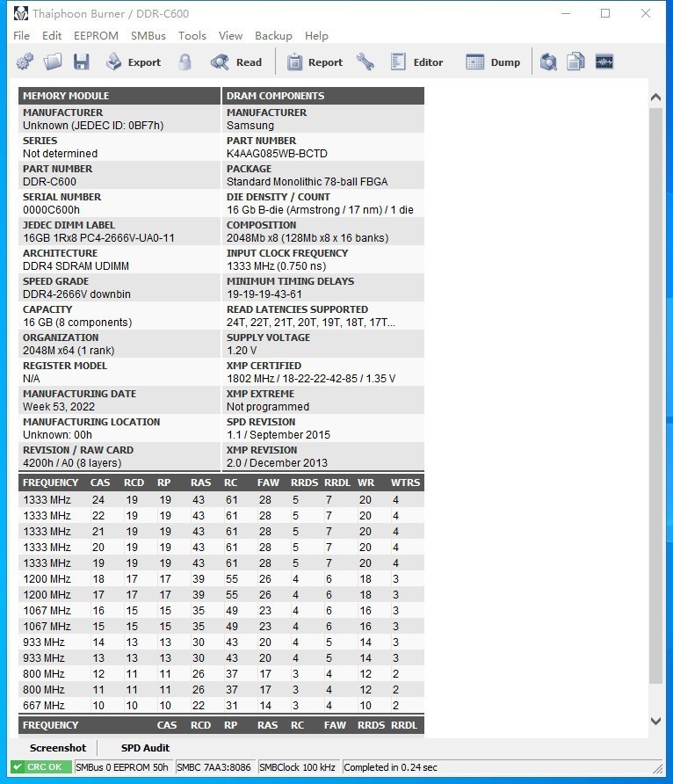Open the Report view from the toolbar
Image resolution: width=673 pixels, height=784 pixels.
pyautogui.click(x=315, y=62)
